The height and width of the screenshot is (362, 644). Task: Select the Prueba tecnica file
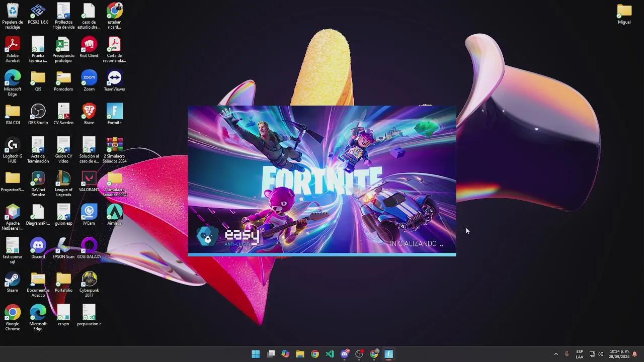coord(38,50)
